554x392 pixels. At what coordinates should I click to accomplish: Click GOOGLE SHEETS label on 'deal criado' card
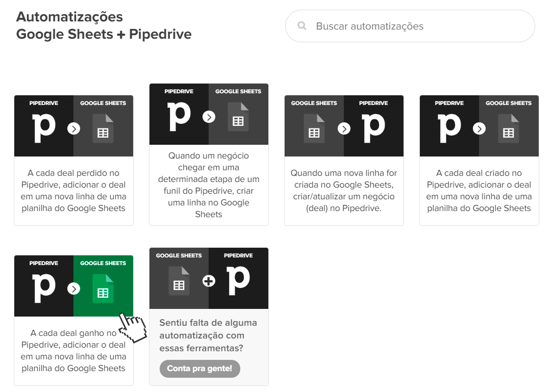[509, 103]
